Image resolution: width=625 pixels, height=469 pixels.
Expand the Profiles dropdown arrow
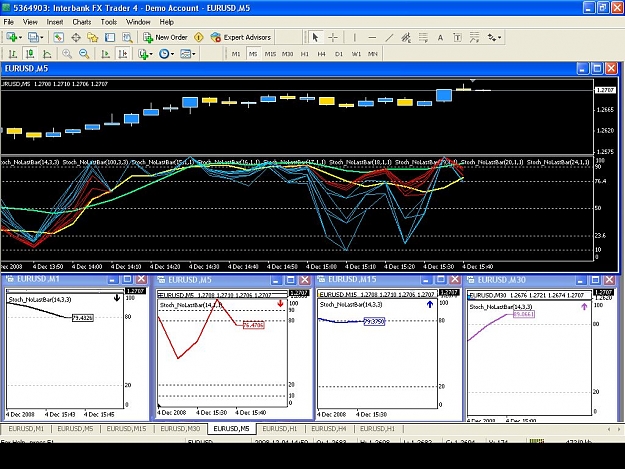pos(41,37)
